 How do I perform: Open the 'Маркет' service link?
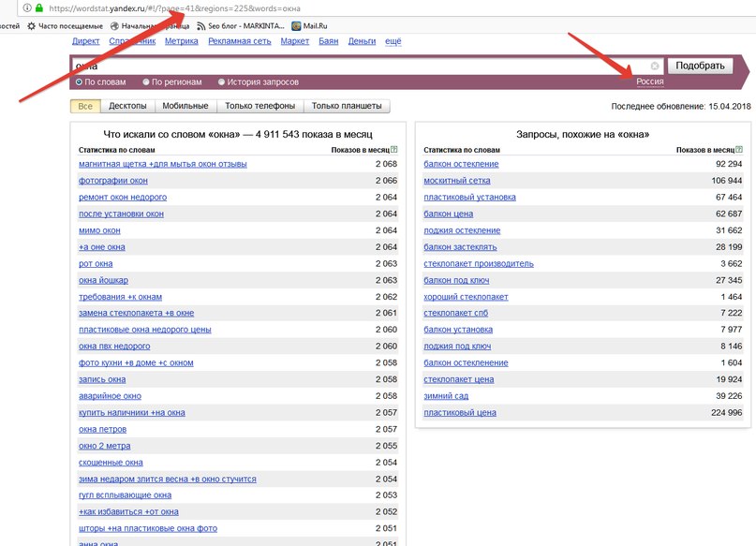tap(295, 41)
